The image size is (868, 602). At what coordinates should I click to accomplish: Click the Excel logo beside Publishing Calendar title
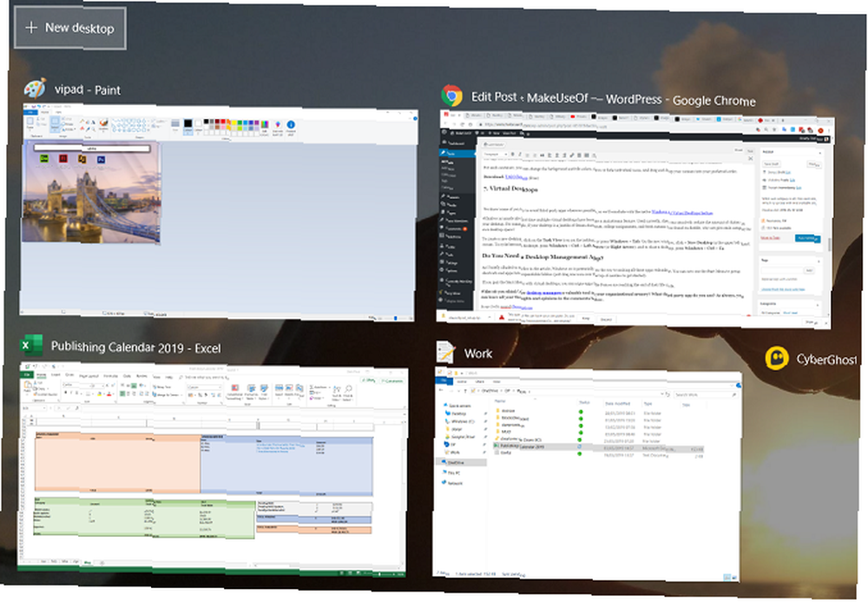[31, 346]
